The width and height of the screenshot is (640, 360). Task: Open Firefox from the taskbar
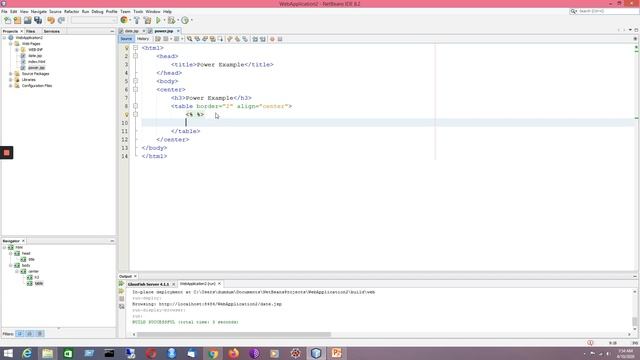click(x=233, y=353)
